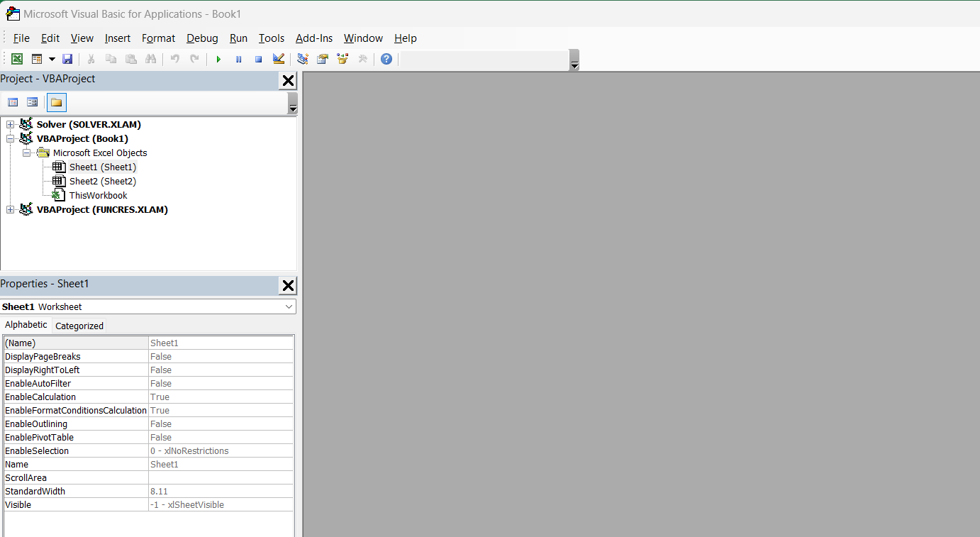Open the Debug menu
This screenshot has width=980, height=537.
[x=202, y=38]
